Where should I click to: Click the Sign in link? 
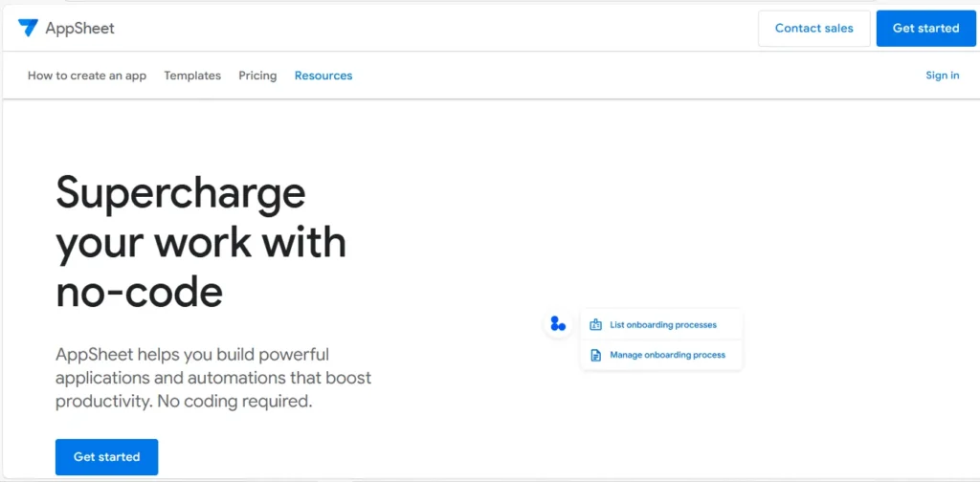click(x=943, y=76)
